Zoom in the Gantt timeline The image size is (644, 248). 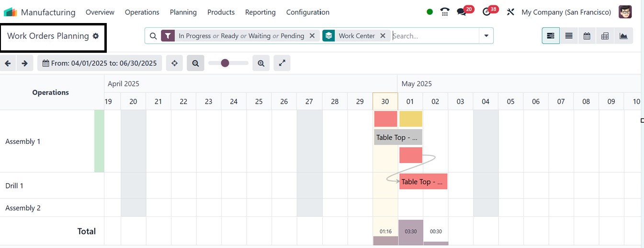coord(261,63)
